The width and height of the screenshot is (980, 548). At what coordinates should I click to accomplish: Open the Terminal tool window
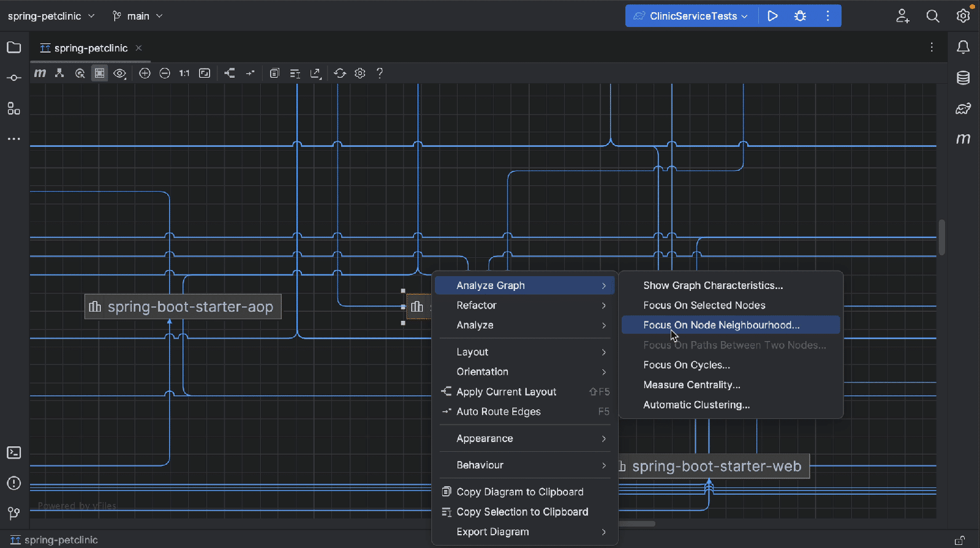coord(13,452)
